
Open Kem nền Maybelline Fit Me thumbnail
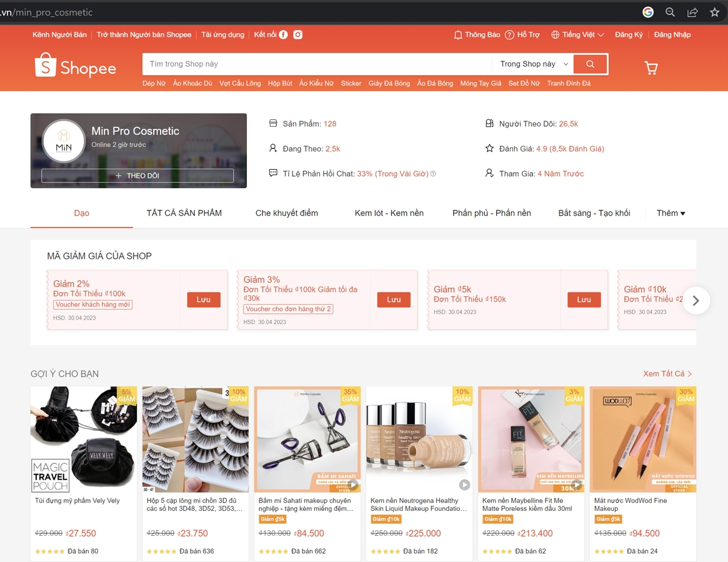(x=531, y=439)
